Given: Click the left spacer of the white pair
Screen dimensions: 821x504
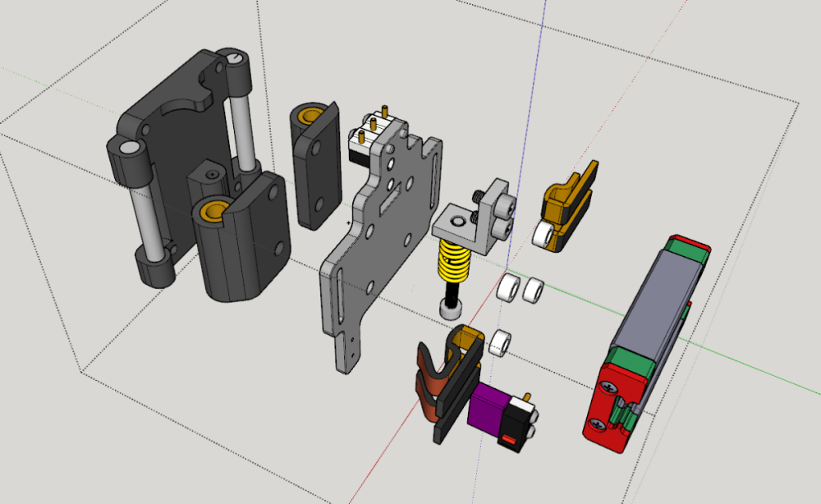Looking at the screenshot, I should pos(507,287).
